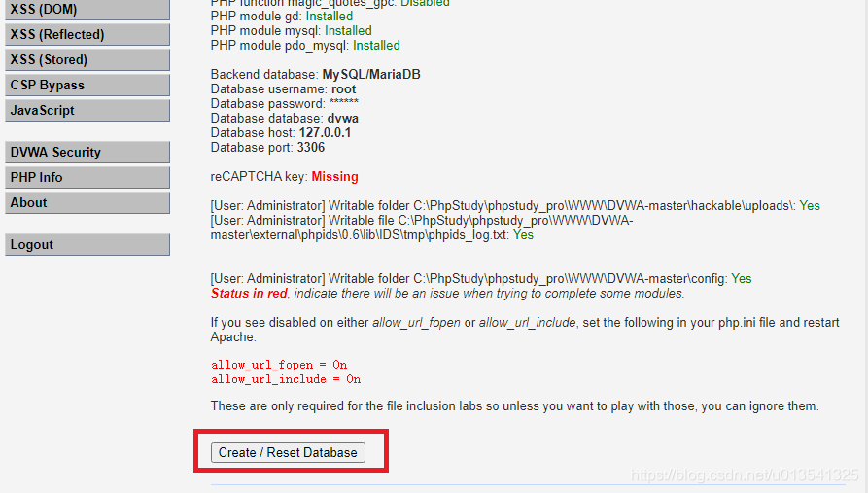868x493 pixels.
Task: View the PHP Info page
Action: pos(86,178)
